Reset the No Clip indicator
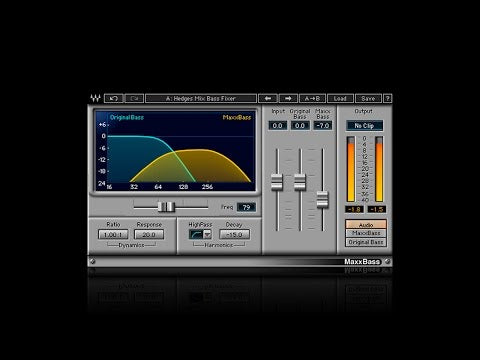 pyautogui.click(x=364, y=126)
